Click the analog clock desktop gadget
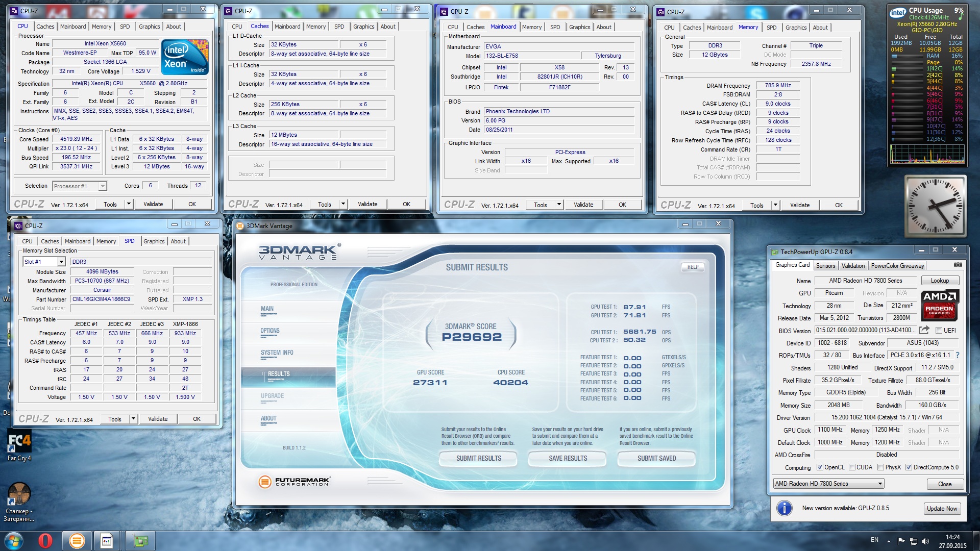The image size is (980, 551). coord(935,206)
